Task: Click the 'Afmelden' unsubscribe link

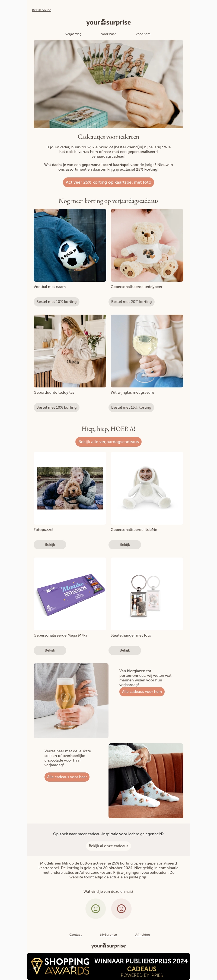Action: pos(142,934)
